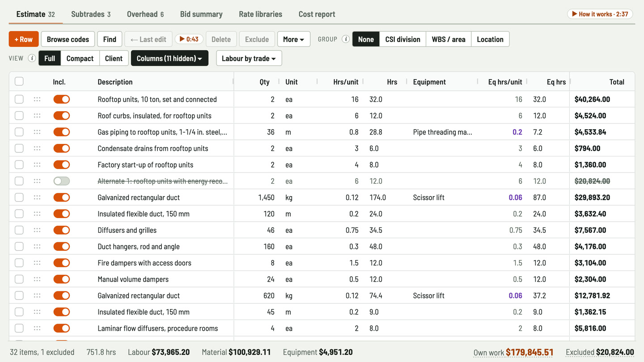Open the How it works 2:37 video
This screenshot has width=644, height=362.
[599, 14]
